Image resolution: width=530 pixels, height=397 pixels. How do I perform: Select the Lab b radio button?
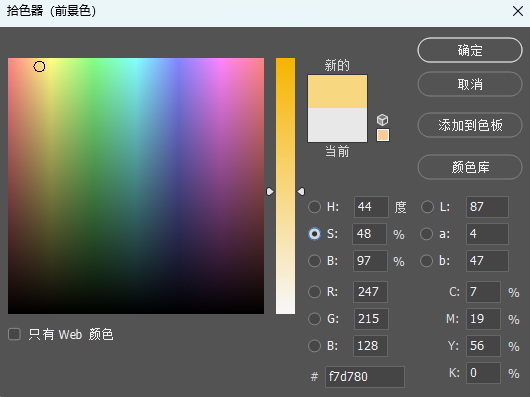(x=426, y=261)
